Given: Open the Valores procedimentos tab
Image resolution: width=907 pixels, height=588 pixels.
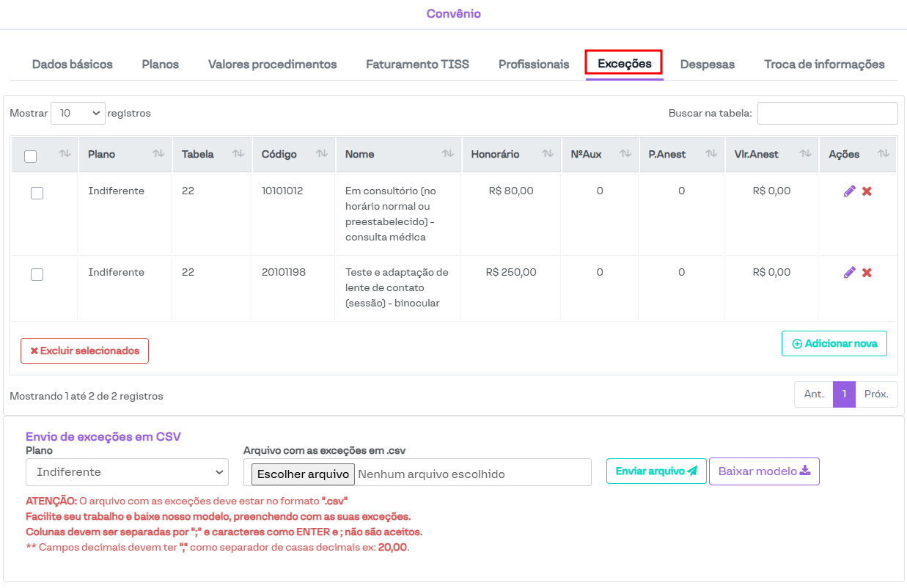Looking at the screenshot, I should click(272, 65).
